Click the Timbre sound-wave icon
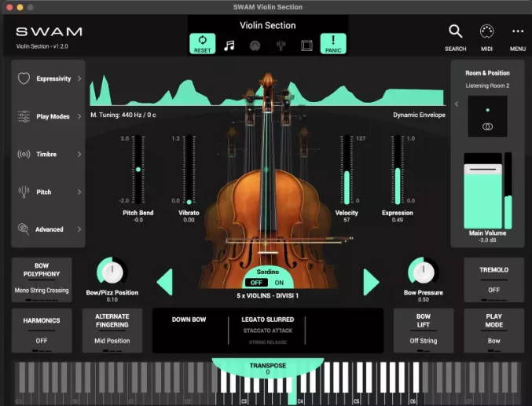 24,155
